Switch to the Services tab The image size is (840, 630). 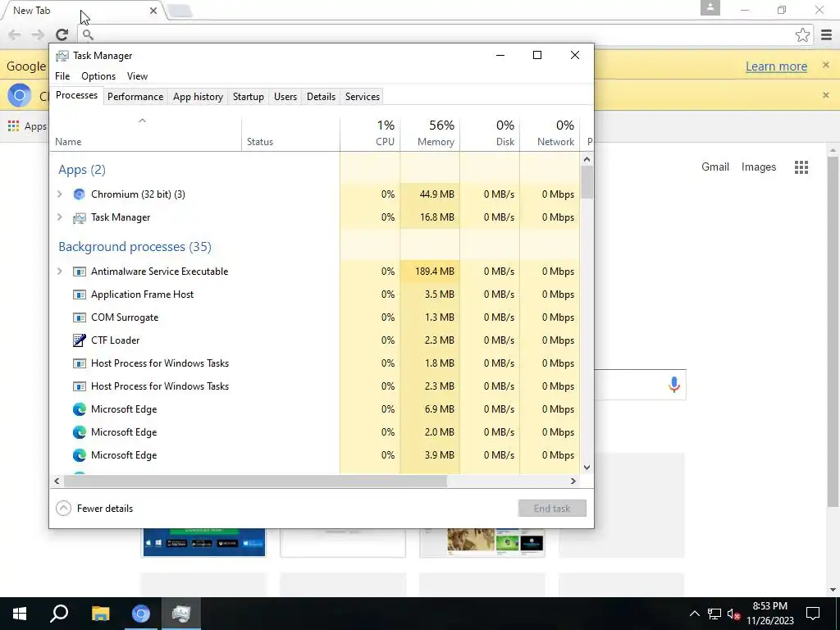pos(362,97)
